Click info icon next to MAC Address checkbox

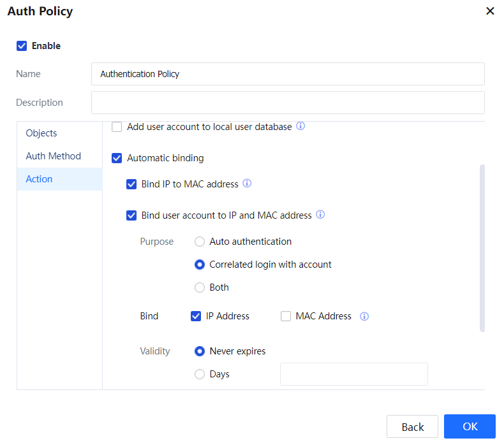[x=364, y=316]
